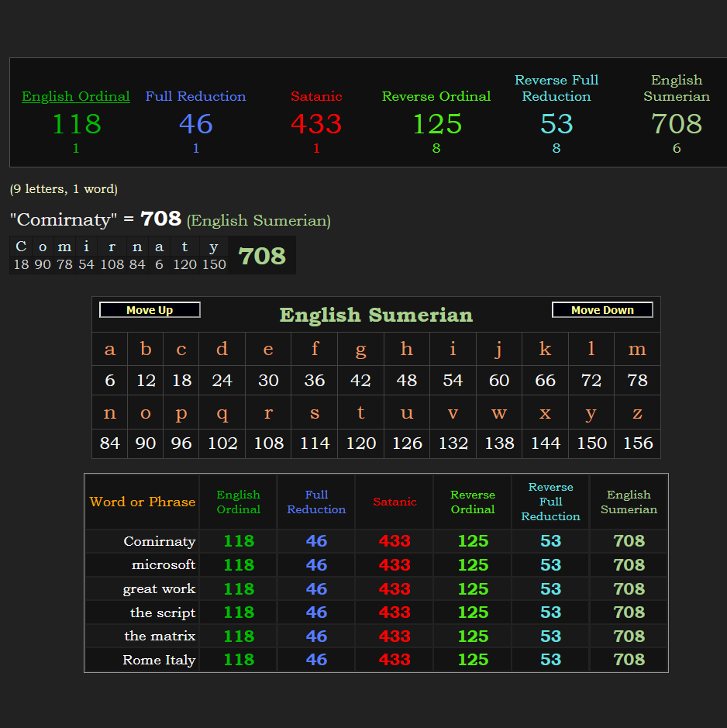Select the great work row phrase
The image size is (727, 728).
pos(159,588)
